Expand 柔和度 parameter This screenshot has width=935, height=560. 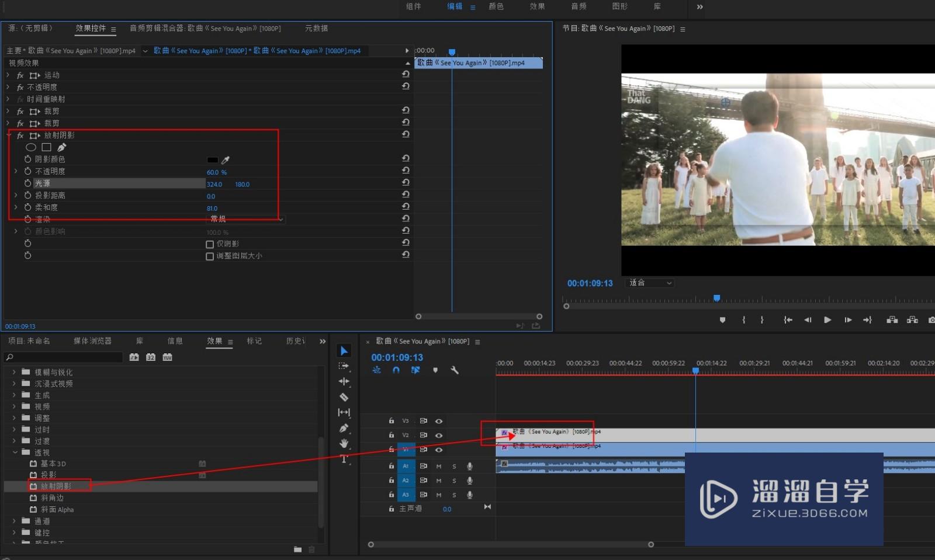(16, 207)
